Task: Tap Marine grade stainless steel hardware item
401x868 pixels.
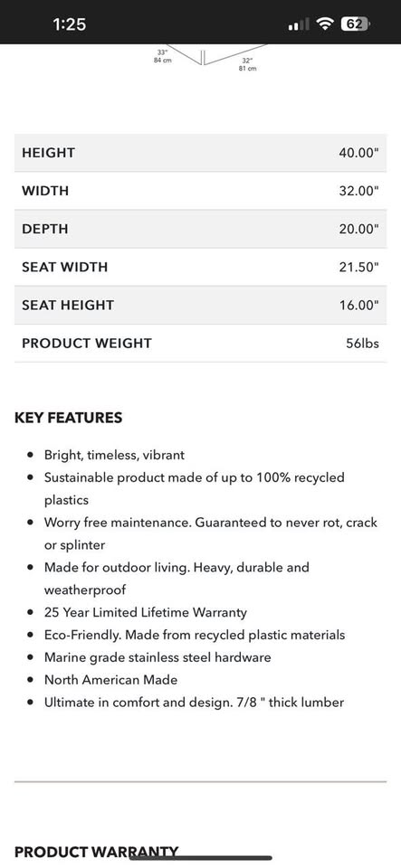Action: click(x=158, y=657)
